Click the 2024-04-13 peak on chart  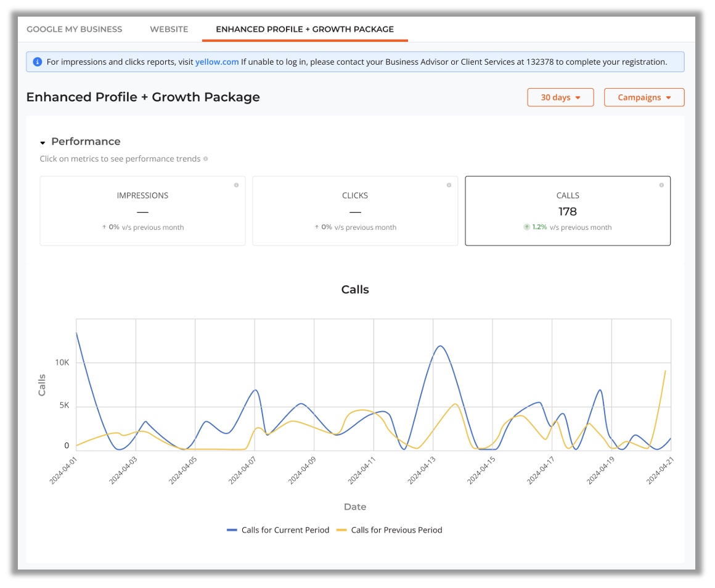440,346
